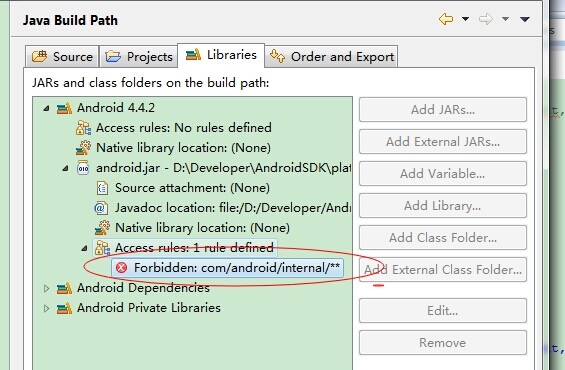Click the Source attachment document icon
The image size is (565, 370).
click(x=102, y=188)
